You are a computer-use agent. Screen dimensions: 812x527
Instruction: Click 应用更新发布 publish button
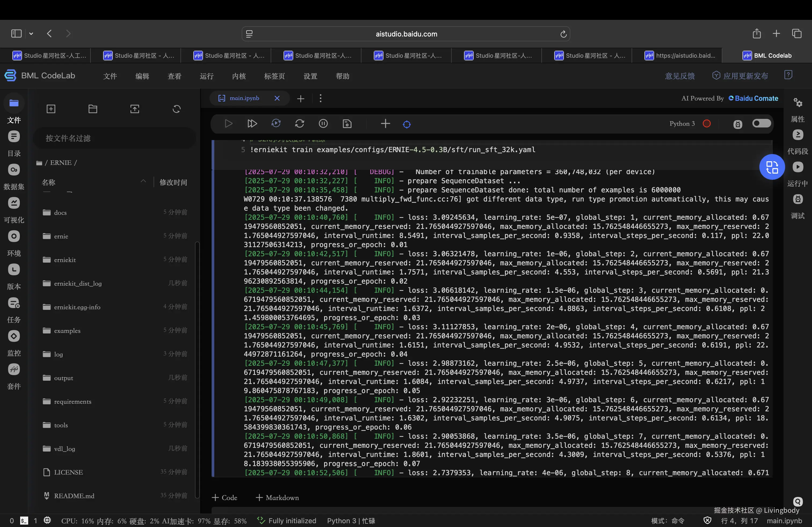pyautogui.click(x=740, y=76)
